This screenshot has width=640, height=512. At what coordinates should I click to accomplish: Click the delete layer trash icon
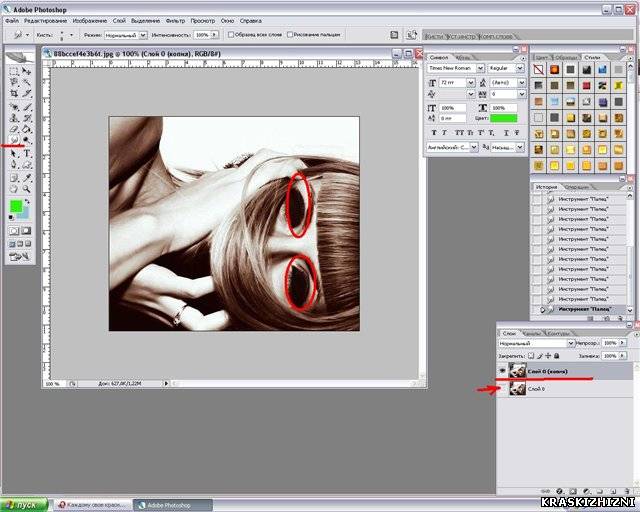tap(627, 491)
